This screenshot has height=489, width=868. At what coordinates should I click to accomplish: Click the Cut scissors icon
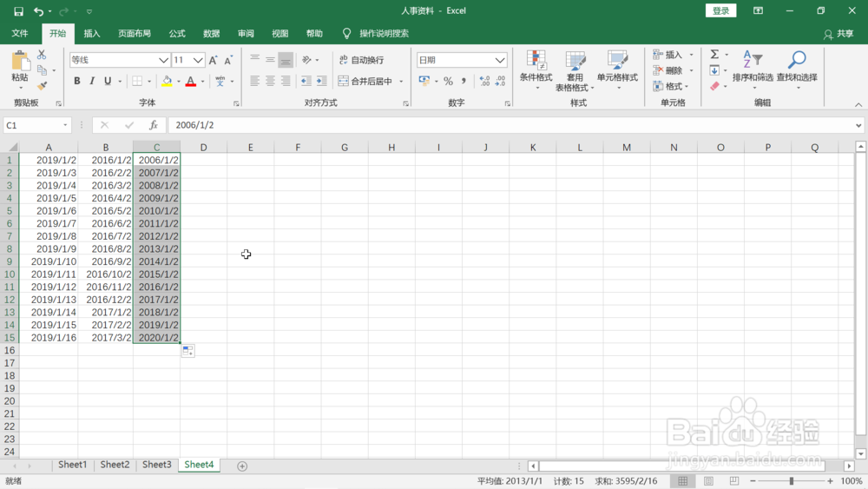(42, 55)
